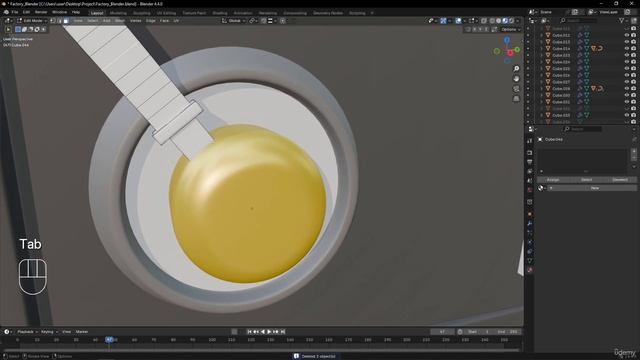Hide Cube.012 in viewport with eye
The width and height of the screenshot is (640, 360).
coord(627,36)
